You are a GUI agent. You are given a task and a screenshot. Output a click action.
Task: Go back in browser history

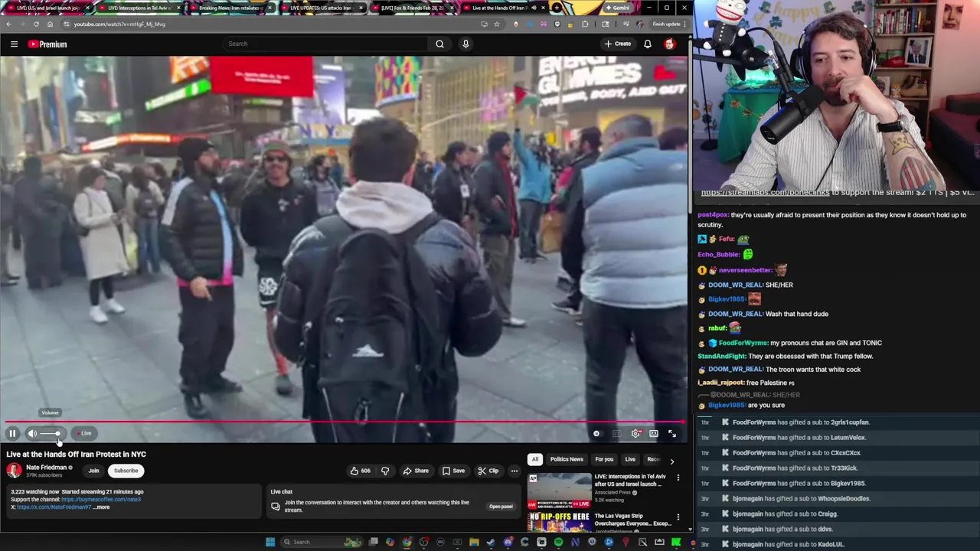[x=8, y=24]
